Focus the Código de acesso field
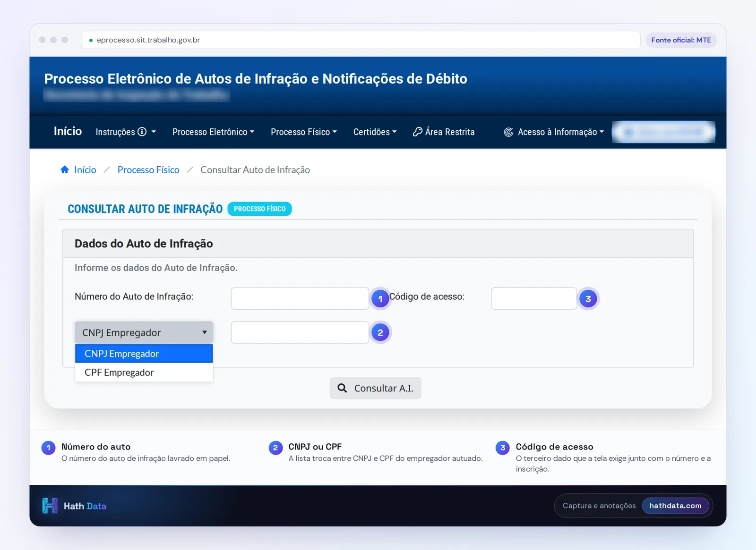This screenshot has width=756, height=550. [x=534, y=298]
